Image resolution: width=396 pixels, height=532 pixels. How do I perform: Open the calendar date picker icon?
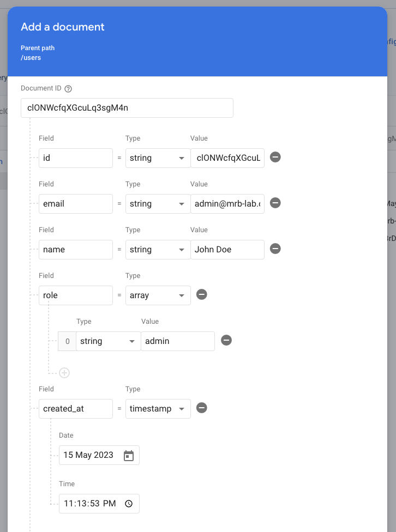[129, 456]
